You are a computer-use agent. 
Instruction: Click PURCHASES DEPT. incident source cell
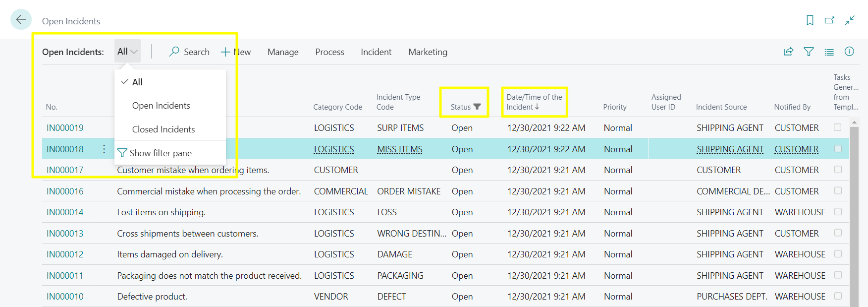coord(732,297)
